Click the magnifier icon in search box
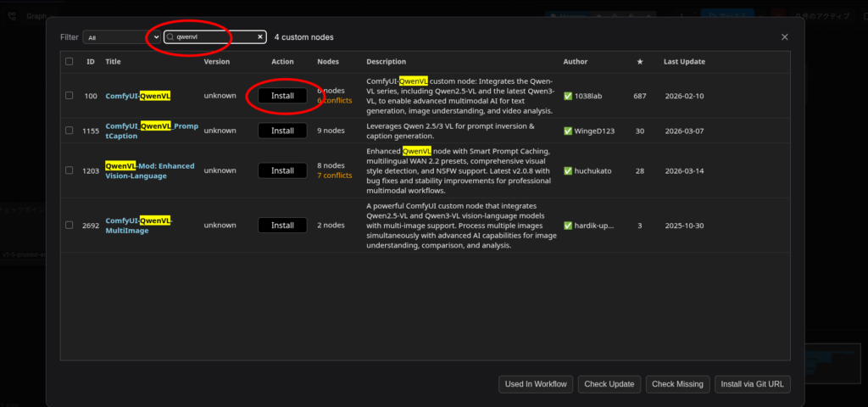 pyautogui.click(x=170, y=37)
